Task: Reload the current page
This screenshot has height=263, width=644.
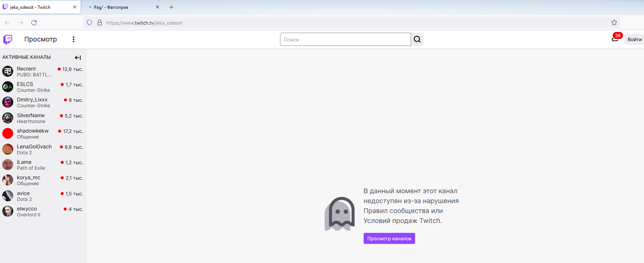Action: pos(34,23)
